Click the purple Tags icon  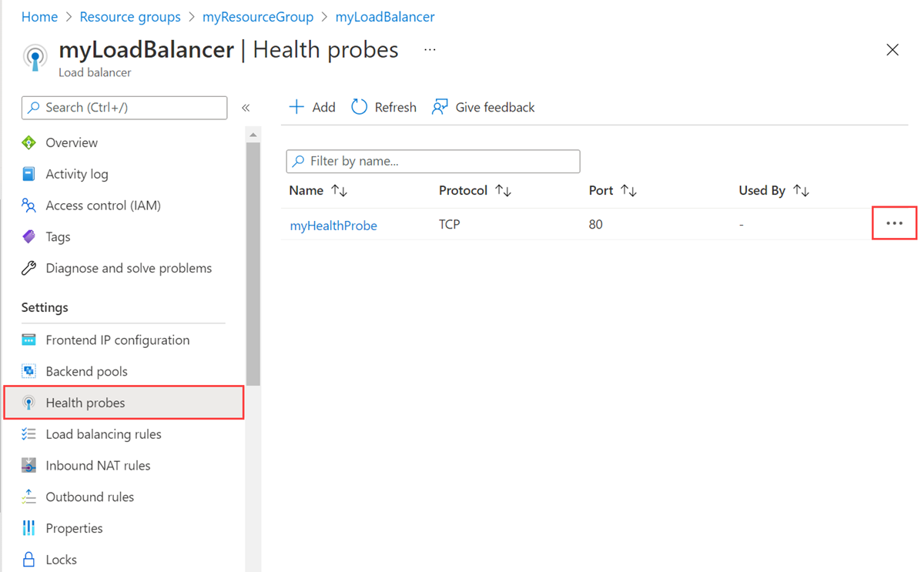(28, 237)
